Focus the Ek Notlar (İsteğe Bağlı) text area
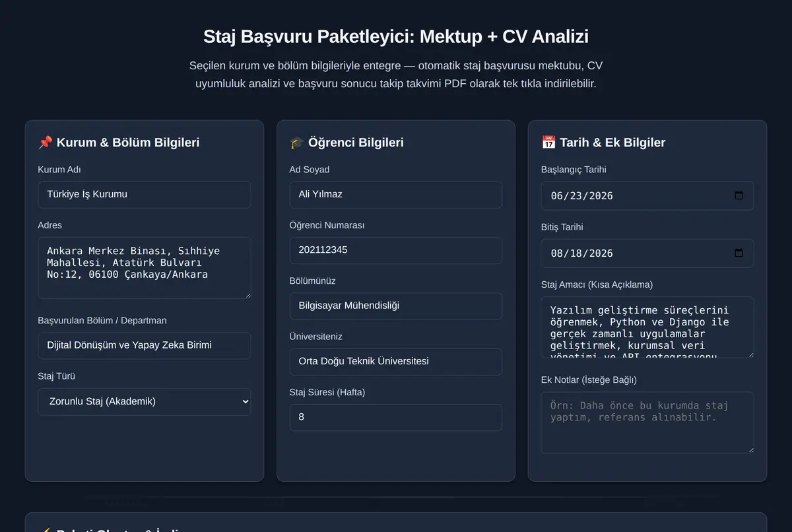Screen dimensions: 792x532 (647, 422)
